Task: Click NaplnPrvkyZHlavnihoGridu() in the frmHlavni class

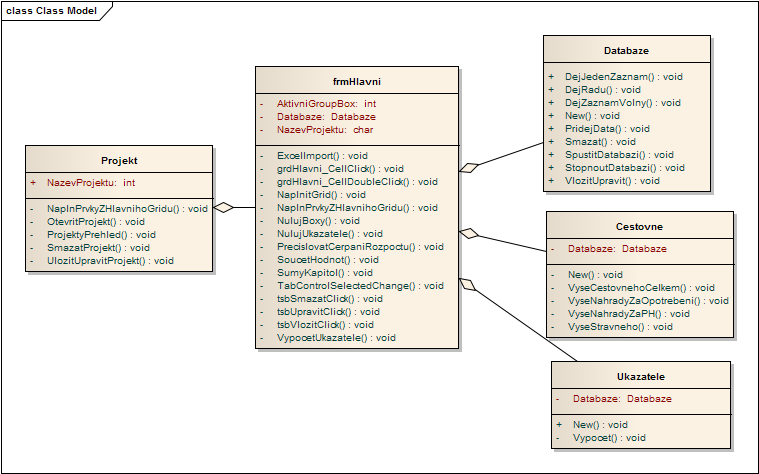Action: pos(357,208)
